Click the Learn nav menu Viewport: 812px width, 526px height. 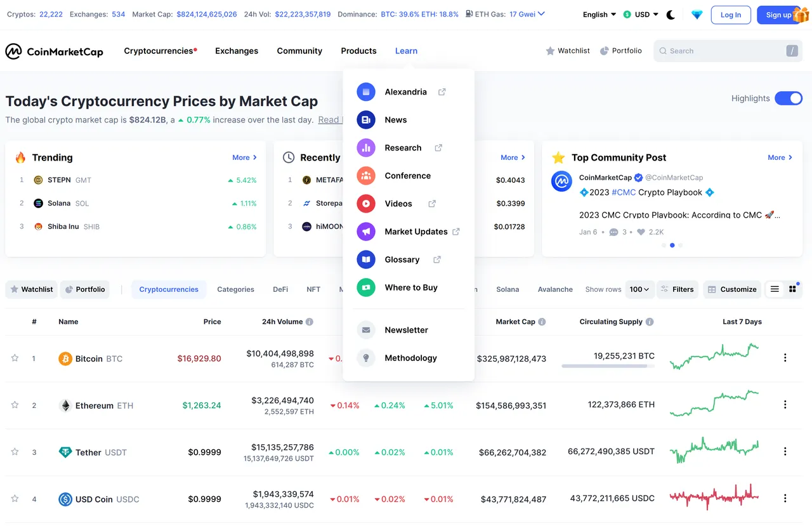(406, 51)
